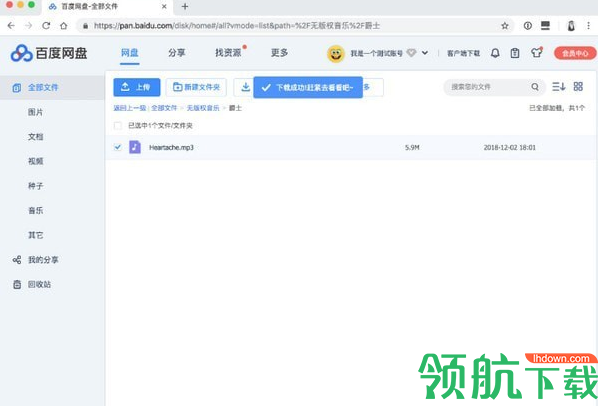598x406 pixels.
Task: Open the 更多 menu
Action: [x=280, y=53]
